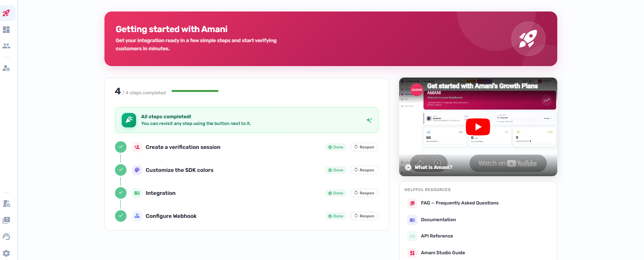The width and height of the screenshot is (644, 260).
Task: Click the green check for Configure Webhook
Action: (121, 216)
